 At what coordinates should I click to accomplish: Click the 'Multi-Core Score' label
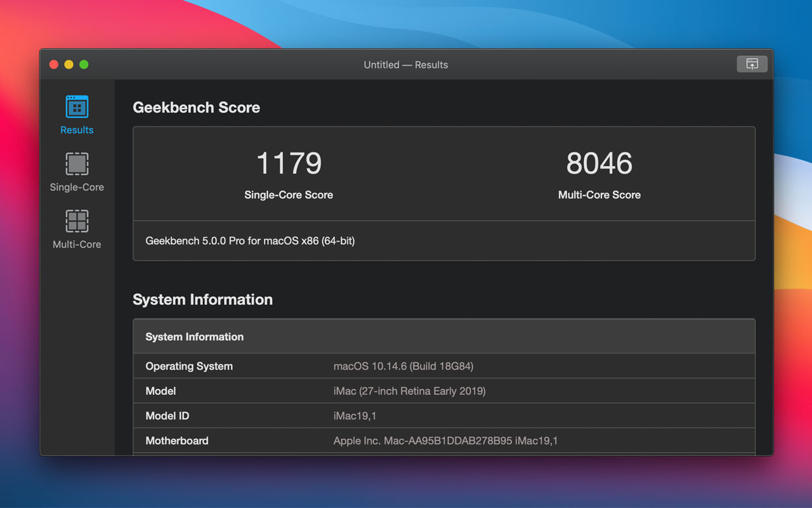600,195
